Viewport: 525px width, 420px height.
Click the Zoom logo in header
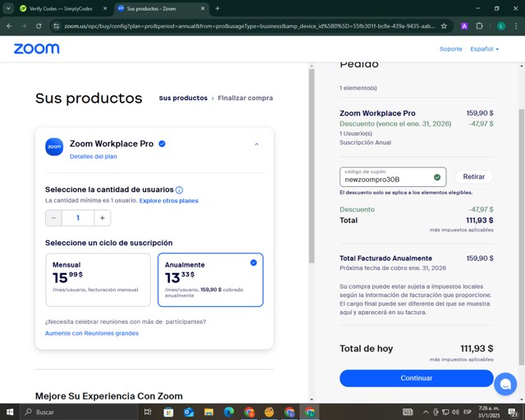(x=36, y=48)
